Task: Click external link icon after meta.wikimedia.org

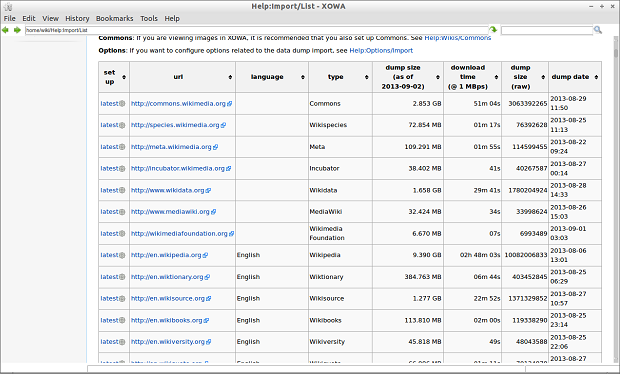Action: coord(215,147)
